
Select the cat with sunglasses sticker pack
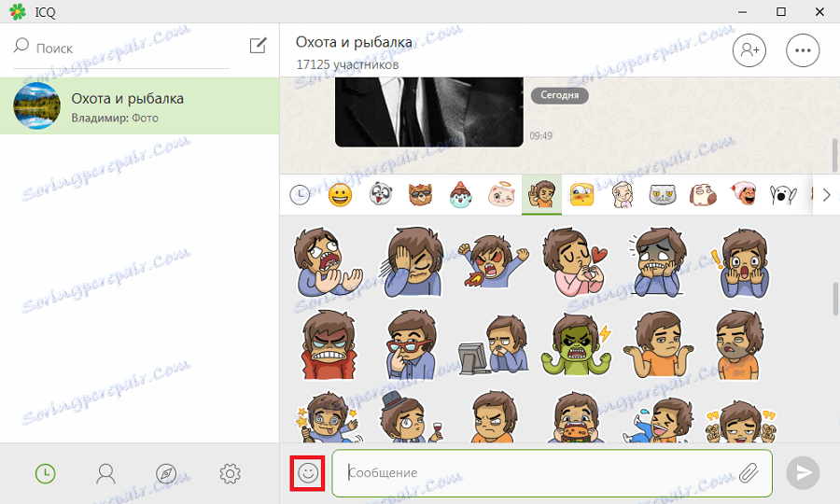(421, 194)
